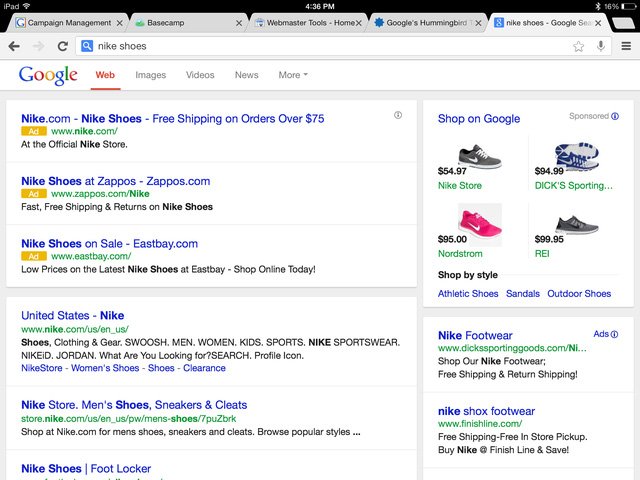
Task: Open the Nordstrom seller link
Action: 460,254
